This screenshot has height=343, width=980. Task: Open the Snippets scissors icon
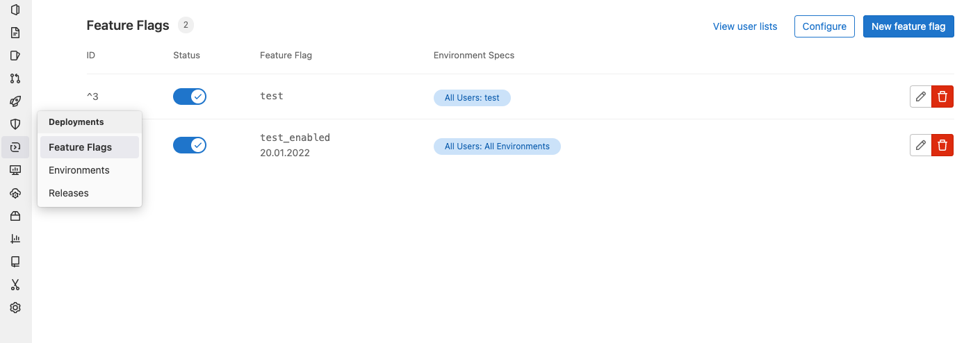[15, 285]
